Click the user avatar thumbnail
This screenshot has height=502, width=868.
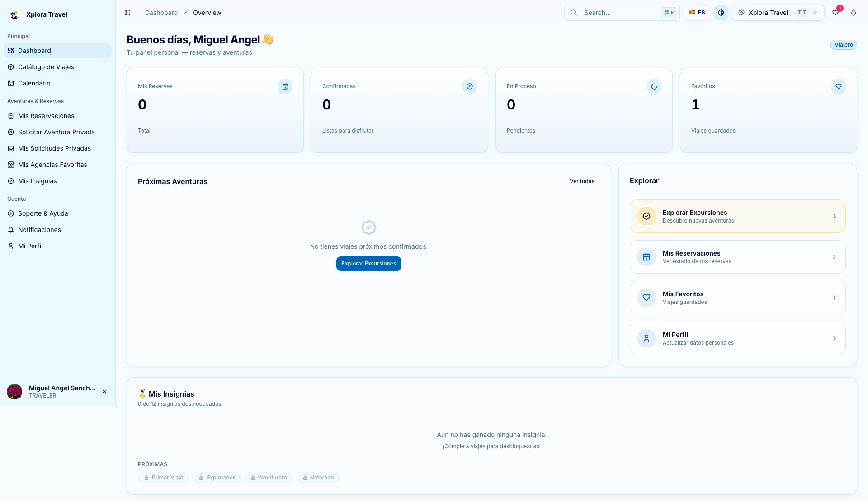pyautogui.click(x=14, y=392)
